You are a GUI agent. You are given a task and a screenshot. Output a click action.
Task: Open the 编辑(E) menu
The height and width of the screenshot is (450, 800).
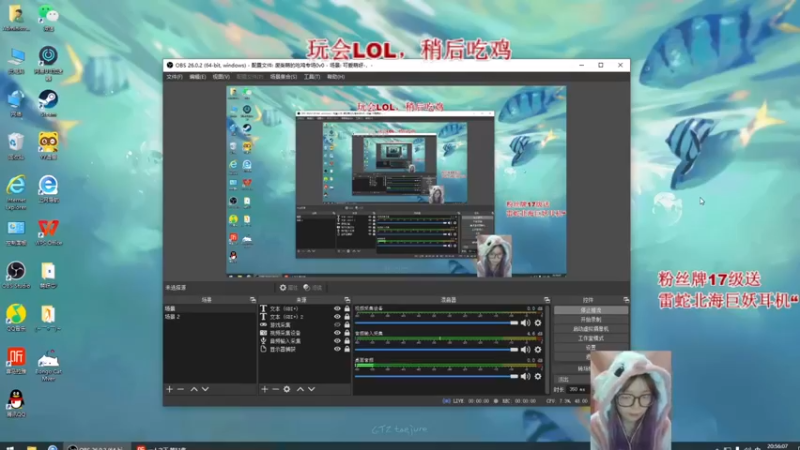[197, 77]
